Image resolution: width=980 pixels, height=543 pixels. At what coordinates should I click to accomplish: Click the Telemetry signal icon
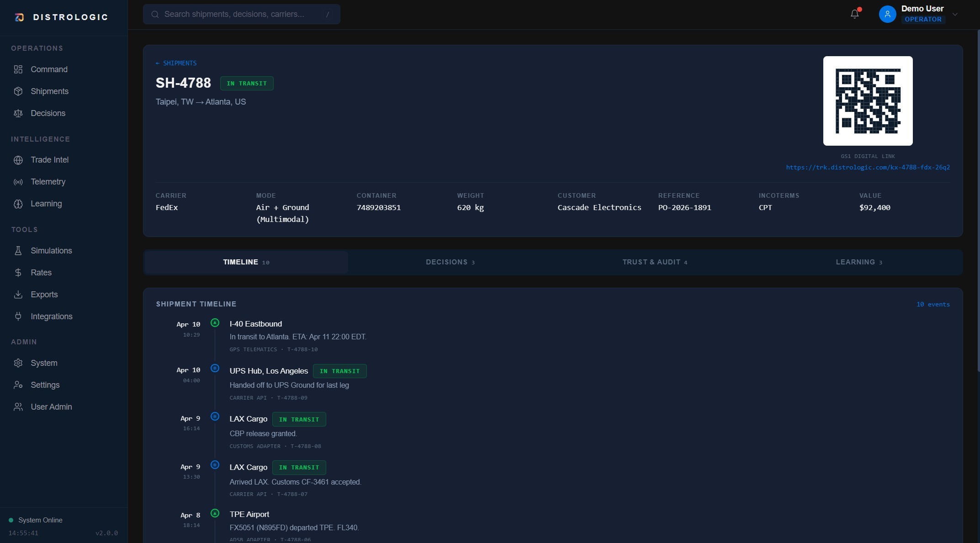coord(18,182)
